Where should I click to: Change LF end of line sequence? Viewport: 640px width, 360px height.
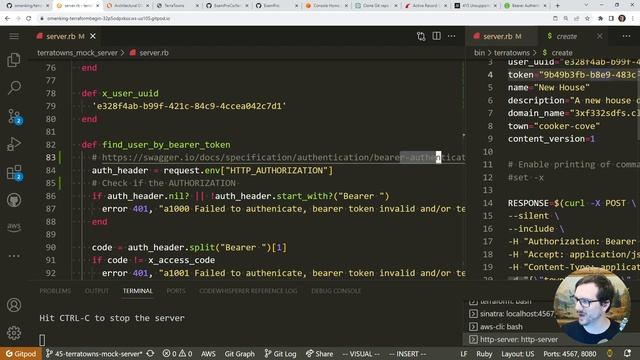(464, 353)
